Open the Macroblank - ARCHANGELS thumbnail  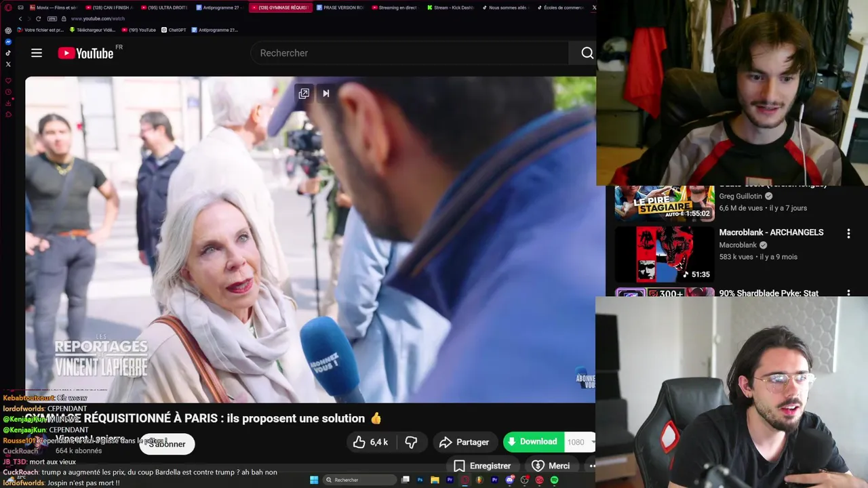tap(665, 254)
